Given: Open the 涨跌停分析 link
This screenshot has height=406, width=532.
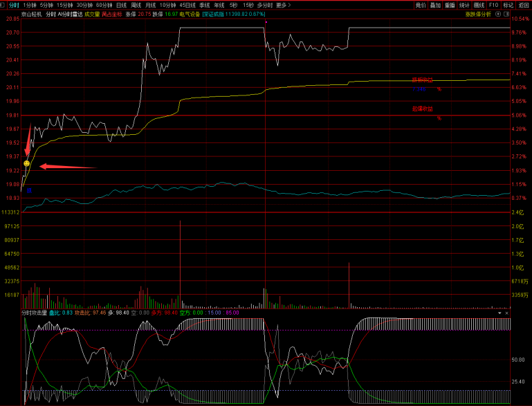Looking at the screenshot, I should tap(478, 15).
